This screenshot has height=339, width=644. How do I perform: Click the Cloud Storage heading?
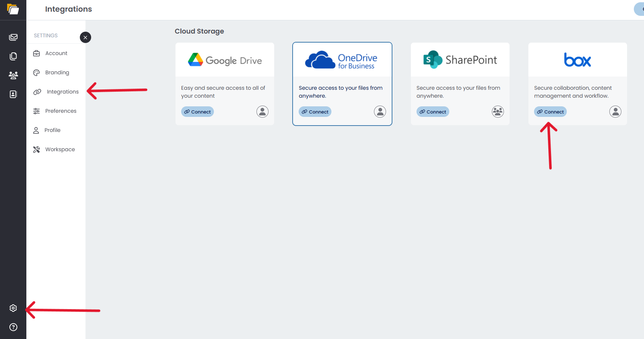pyautogui.click(x=199, y=31)
